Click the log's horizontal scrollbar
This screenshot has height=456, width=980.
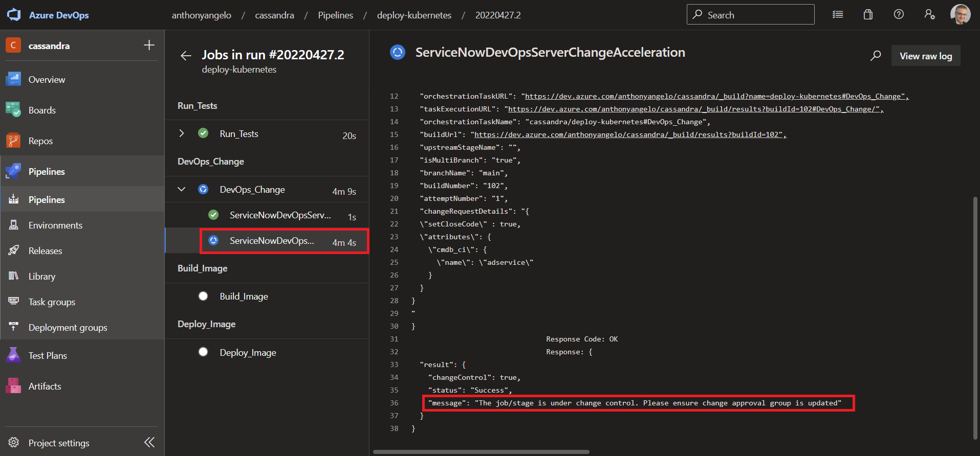481,452
